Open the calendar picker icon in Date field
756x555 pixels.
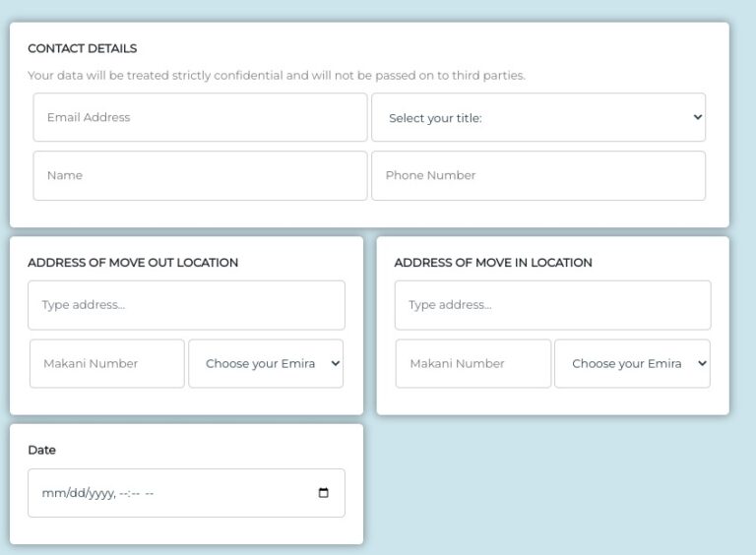coord(324,492)
